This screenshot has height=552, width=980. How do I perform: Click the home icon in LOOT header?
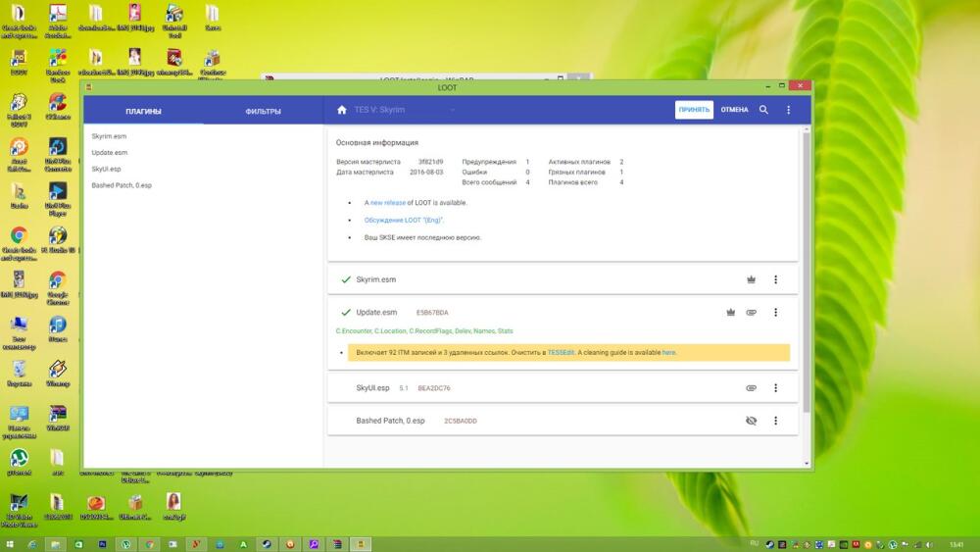click(x=341, y=110)
